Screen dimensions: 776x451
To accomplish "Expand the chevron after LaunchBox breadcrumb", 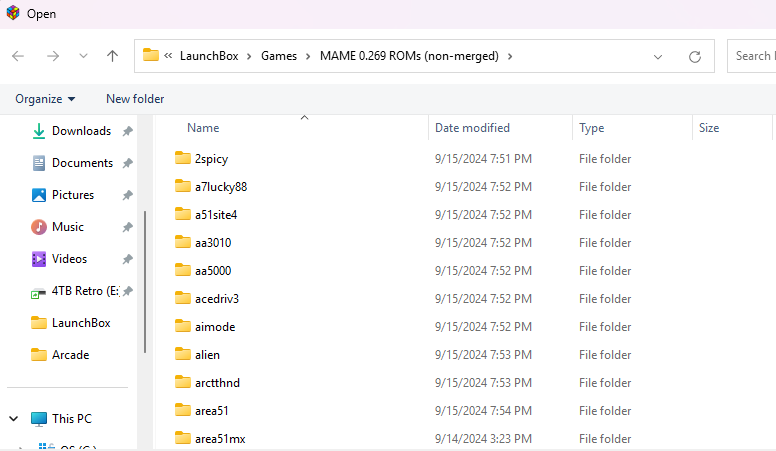I will 249,56.
